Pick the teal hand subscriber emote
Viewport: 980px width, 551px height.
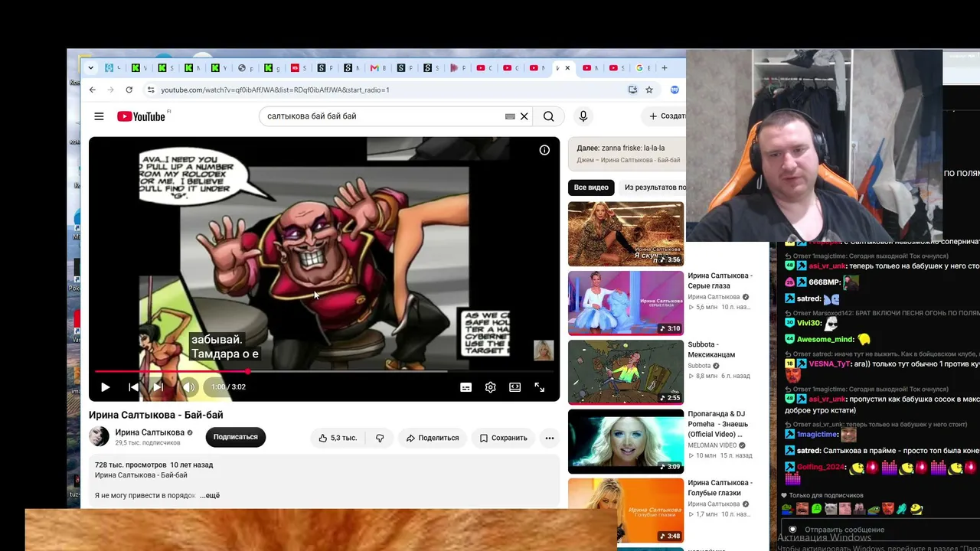point(902,509)
